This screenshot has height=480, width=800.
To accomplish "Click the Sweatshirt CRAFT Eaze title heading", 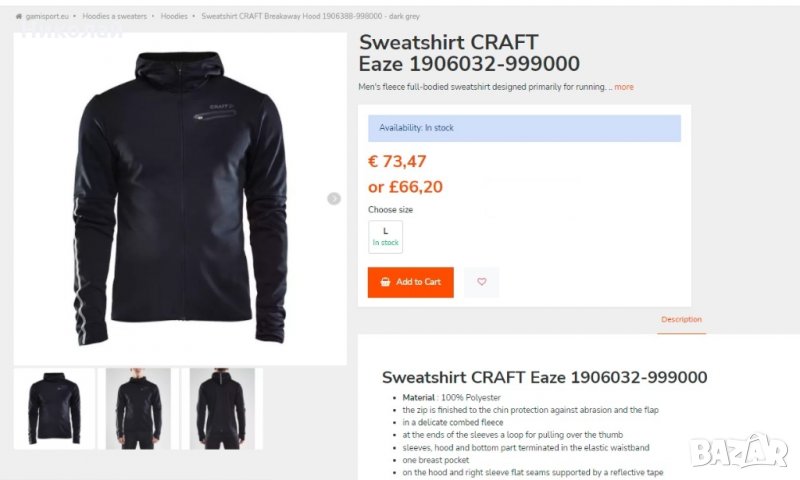I will coord(469,53).
